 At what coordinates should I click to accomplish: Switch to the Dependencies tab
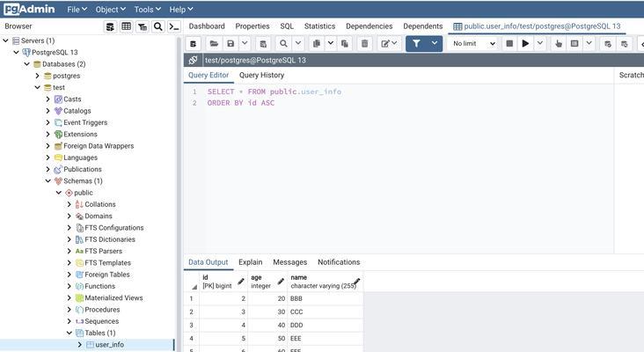click(369, 26)
